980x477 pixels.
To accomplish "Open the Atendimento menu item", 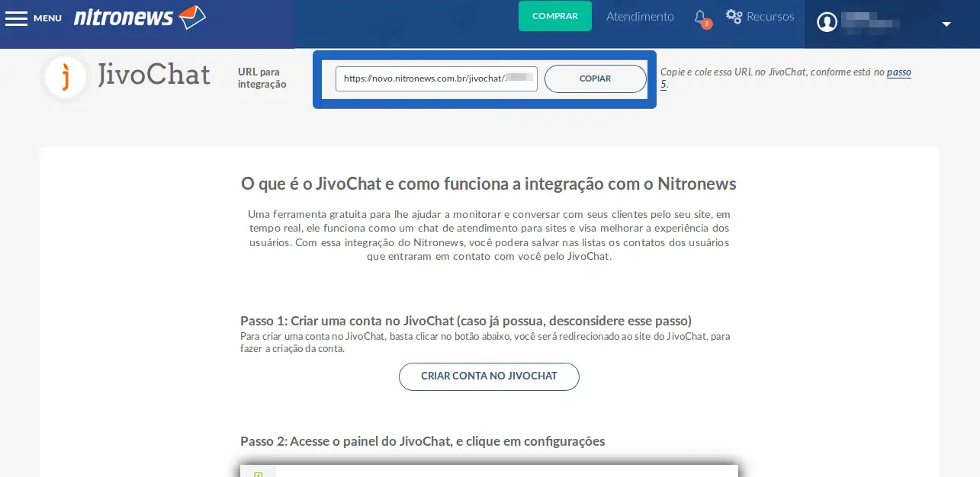I will [x=640, y=16].
